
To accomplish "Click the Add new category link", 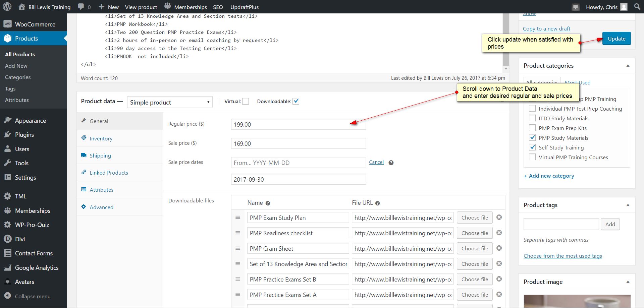I will coord(549,176).
